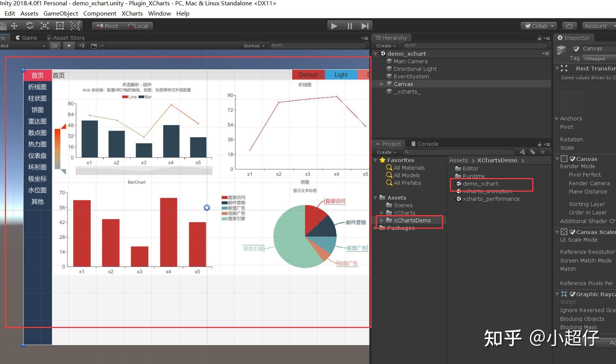Open the Cloud services button
The height and width of the screenshot is (364, 616).
(569, 26)
